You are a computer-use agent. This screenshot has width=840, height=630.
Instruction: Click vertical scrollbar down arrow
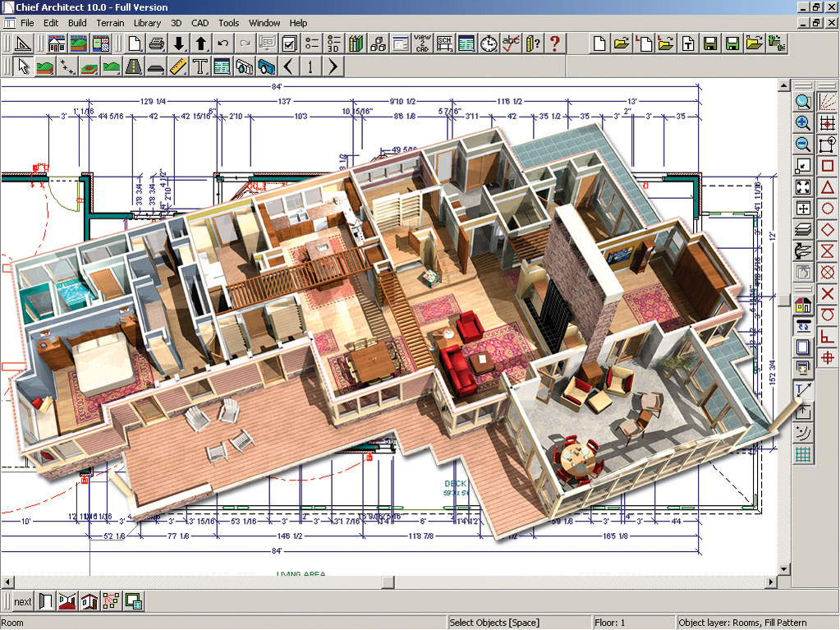pyautogui.click(x=783, y=569)
